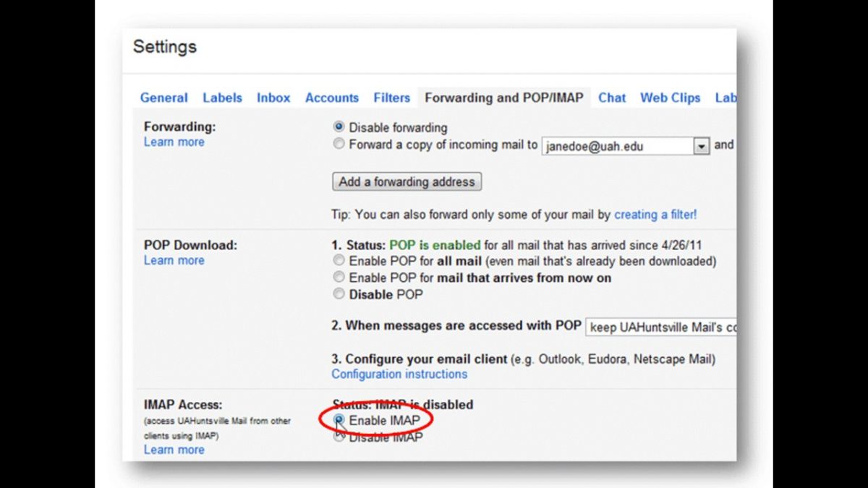Image resolution: width=868 pixels, height=488 pixels.
Task: View IMAP Configuration instructions
Action: click(x=399, y=374)
